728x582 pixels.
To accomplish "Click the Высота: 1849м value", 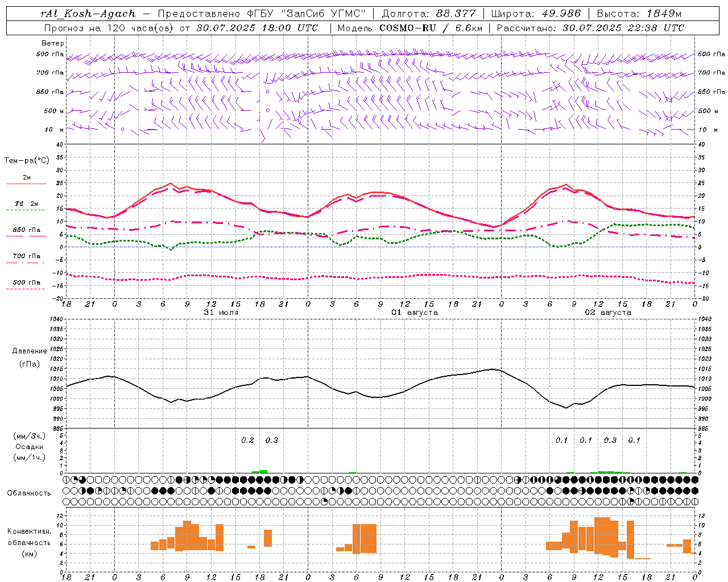I will [639, 14].
